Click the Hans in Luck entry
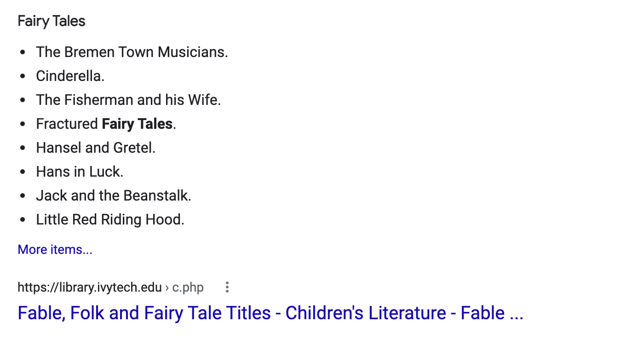 pos(80,172)
